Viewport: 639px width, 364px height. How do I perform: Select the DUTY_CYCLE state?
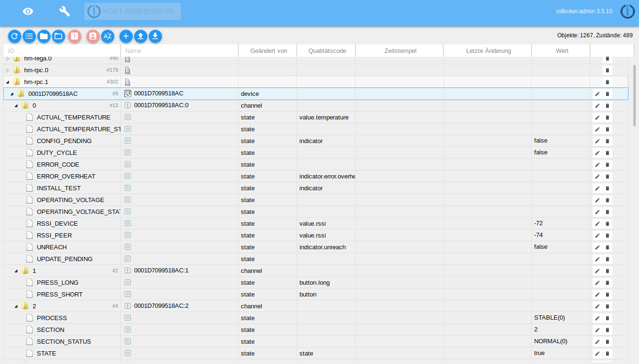point(316,152)
